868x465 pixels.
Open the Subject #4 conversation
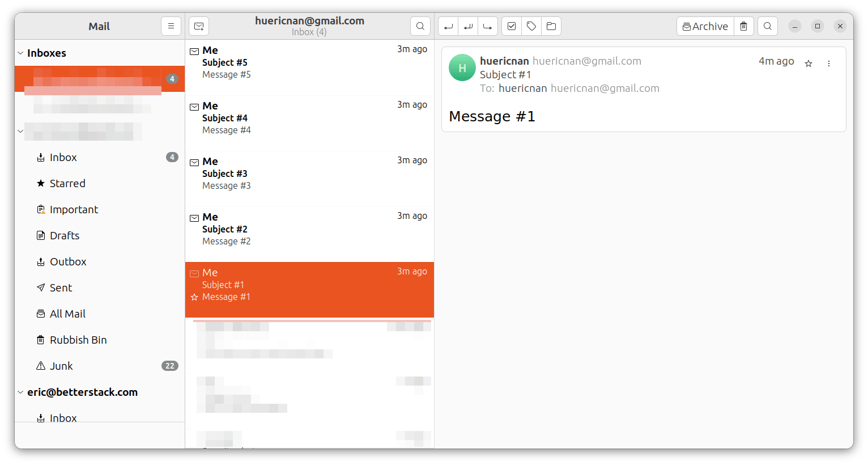click(x=309, y=123)
